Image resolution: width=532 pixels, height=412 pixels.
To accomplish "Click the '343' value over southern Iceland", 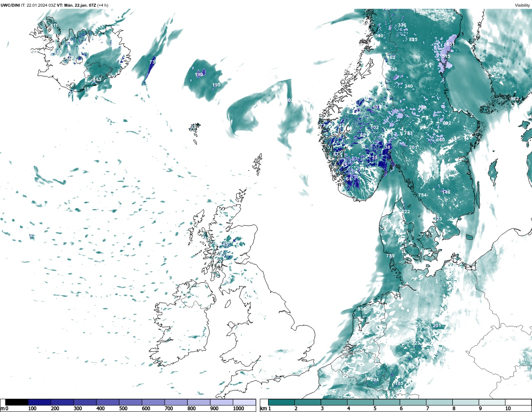I will 97,79.
